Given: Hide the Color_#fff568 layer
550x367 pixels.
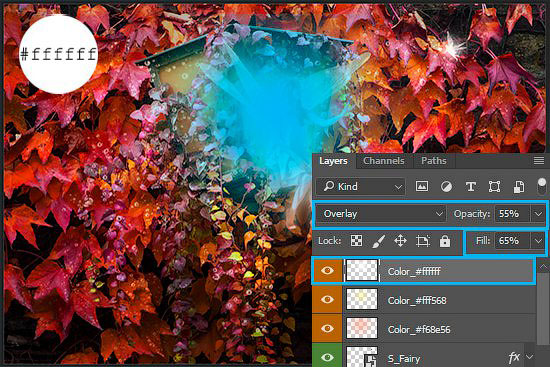Looking at the screenshot, I should coord(327,300).
